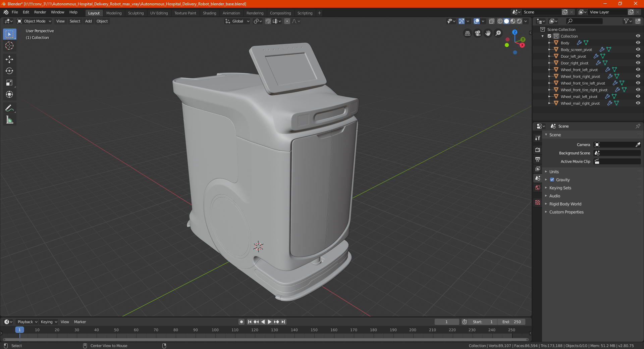The width and height of the screenshot is (644, 349).
Task: Hide the Body object in outliner
Action: (638, 43)
